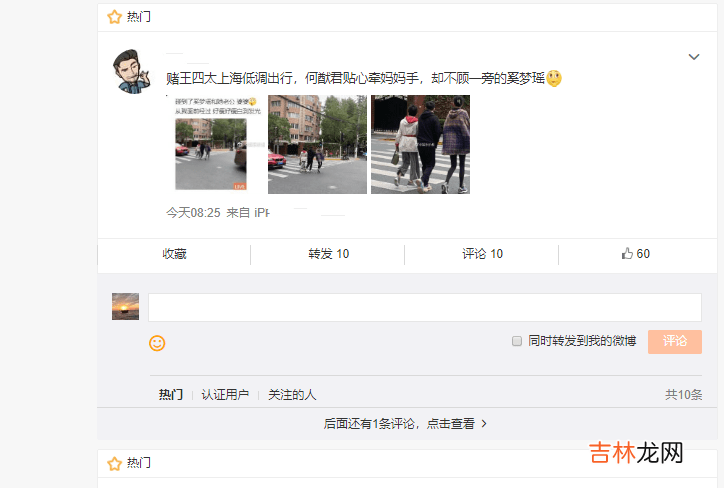Screen dimensions: 724x488
Task: Check 同时转发到我的微博 checkbox
Action: coord(517,341)
